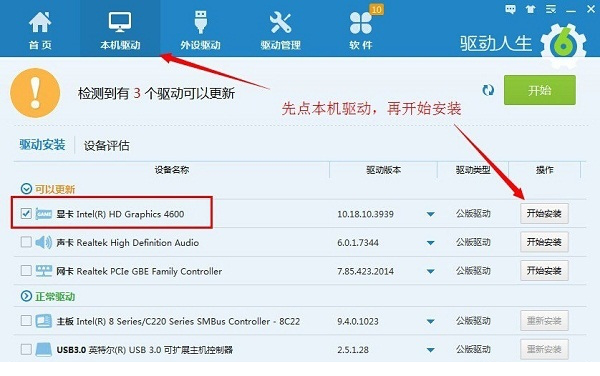600x376 pixels.
Task: Click the refresh rescan icon beside 开始
Action: click(488, 90)
